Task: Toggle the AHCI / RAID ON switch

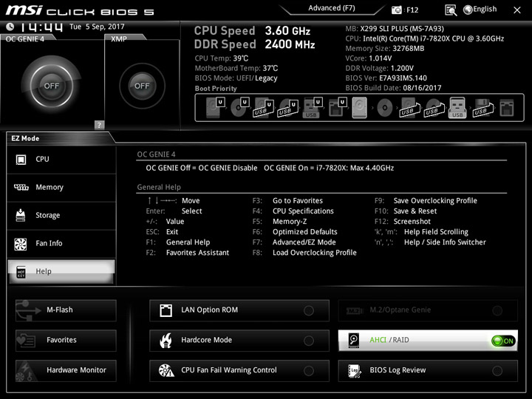Action: [x=503, y=341]
